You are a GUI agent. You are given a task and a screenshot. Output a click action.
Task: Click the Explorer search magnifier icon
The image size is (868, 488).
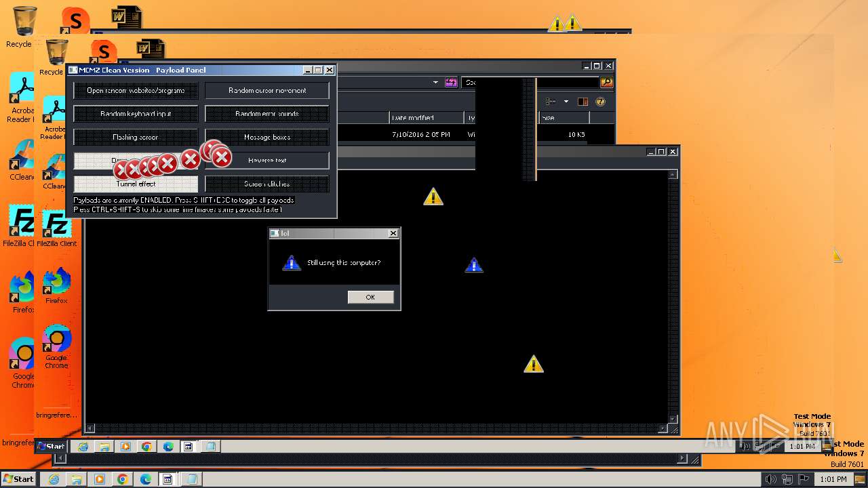[x=606, y=83]
